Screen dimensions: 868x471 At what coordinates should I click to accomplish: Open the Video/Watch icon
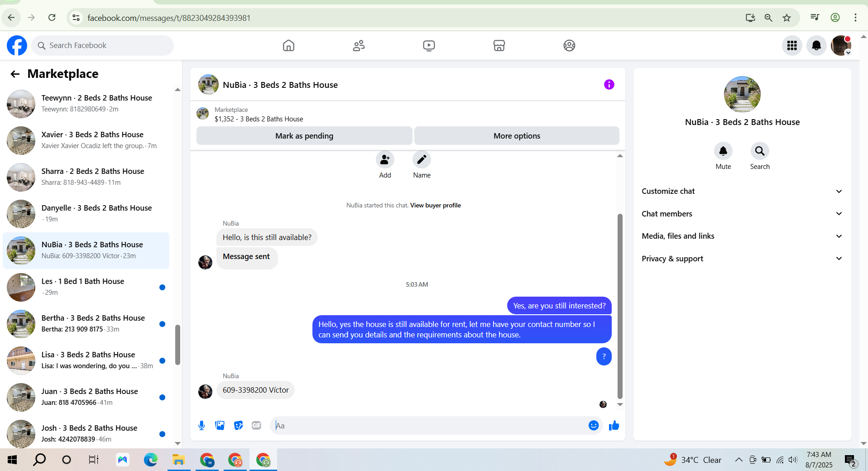pyautogui.click(x=429, y=45)
